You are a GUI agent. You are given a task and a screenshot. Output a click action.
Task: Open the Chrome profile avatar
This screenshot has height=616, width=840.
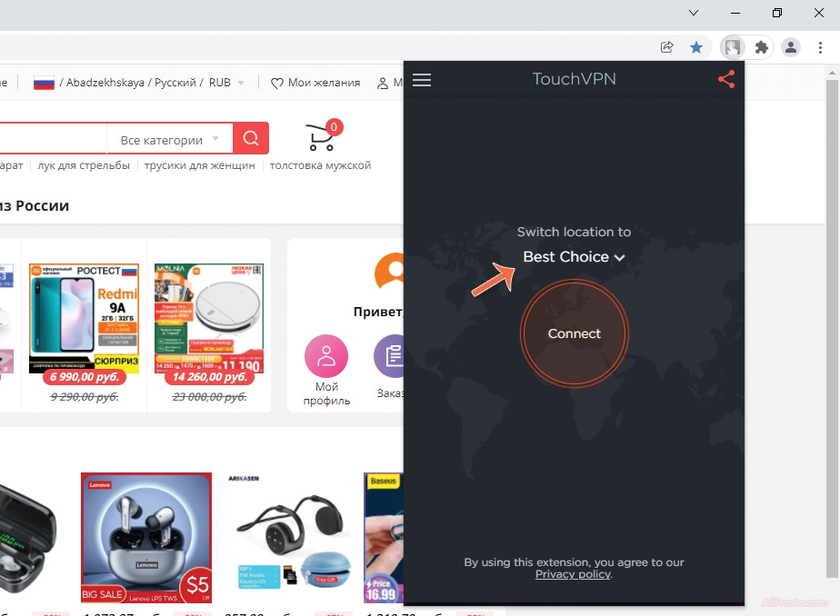tap(792, 47)
